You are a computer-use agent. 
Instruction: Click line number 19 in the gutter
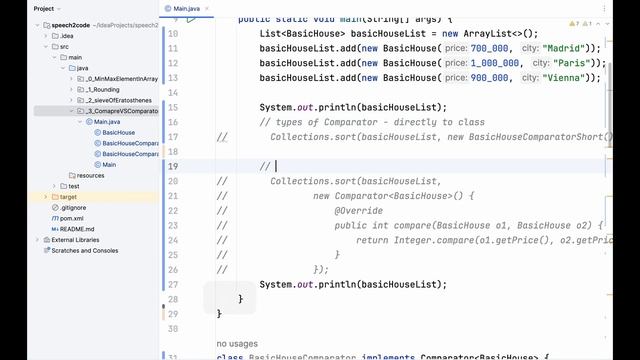point(173,167)
